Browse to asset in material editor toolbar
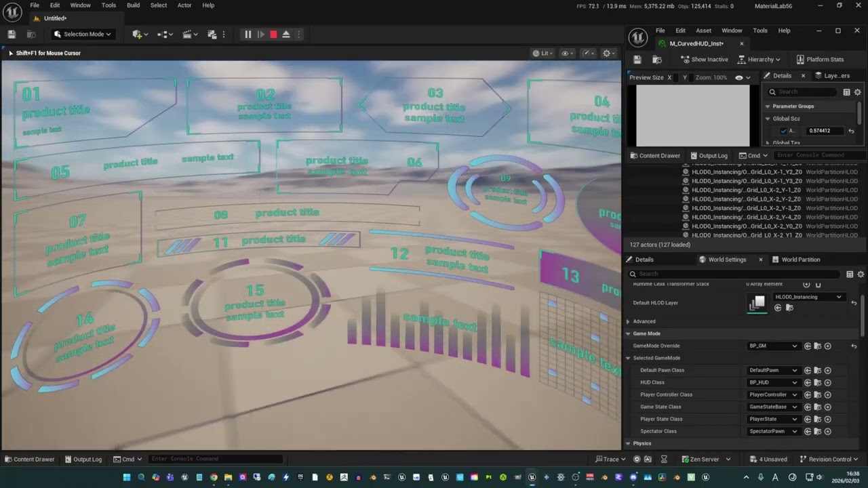This screenshot has height=488, width=868. click(x=656, y=60)
